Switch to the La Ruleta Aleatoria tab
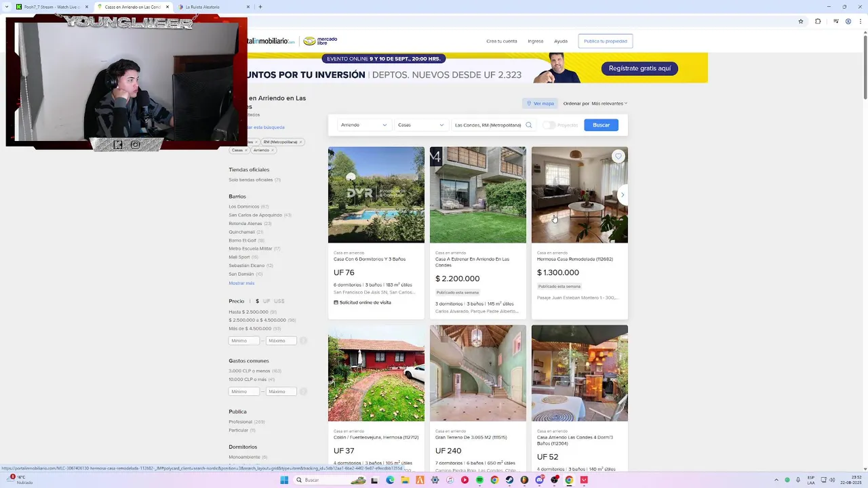This screenshot has height=488, width=868. click(x=214, y=7)
